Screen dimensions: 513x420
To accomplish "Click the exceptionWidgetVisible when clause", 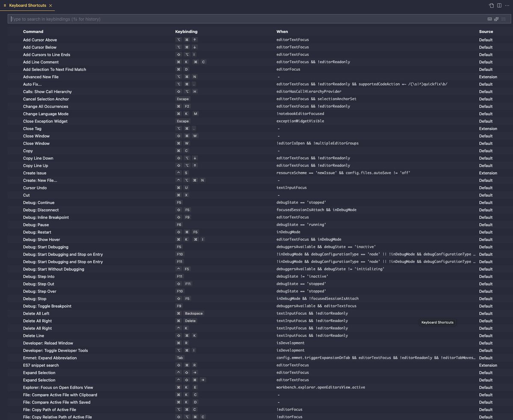I will click(300, 121).
